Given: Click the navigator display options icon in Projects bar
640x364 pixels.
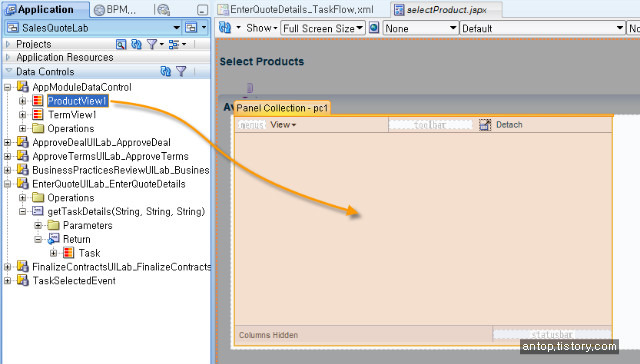Looking at the screenshot, I should tap(174, 44).
